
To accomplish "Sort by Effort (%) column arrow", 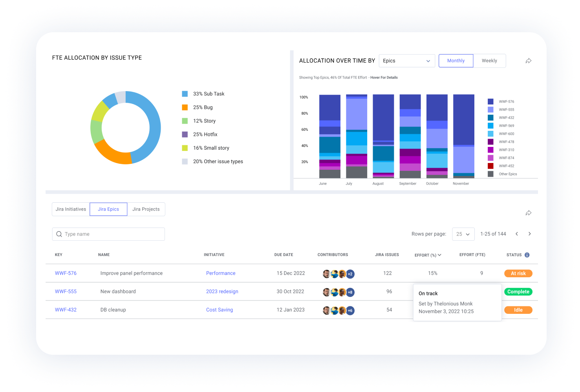I will coord(439,255).
